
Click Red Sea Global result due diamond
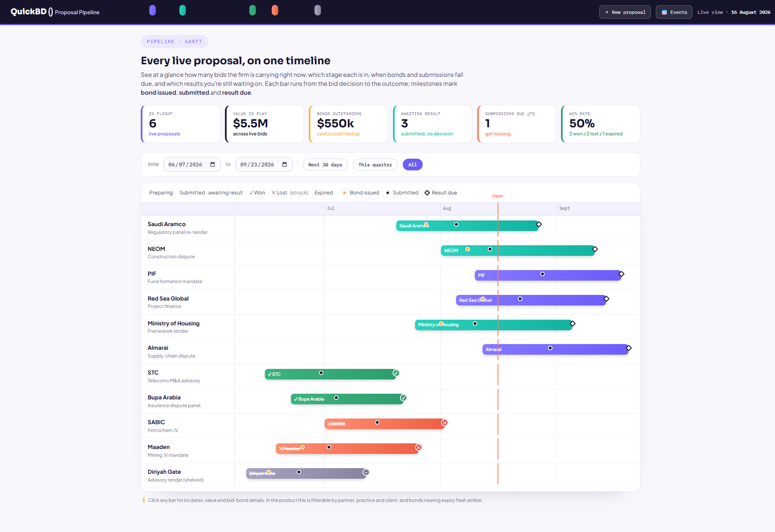pos(606,299)
